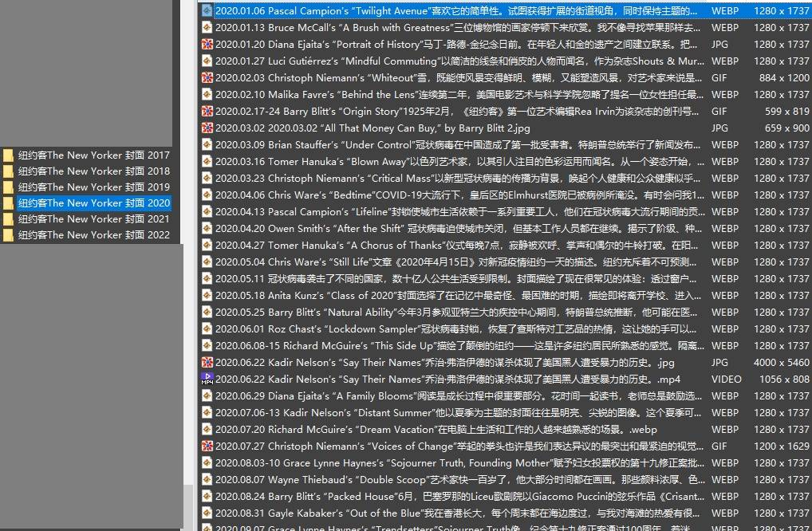This screenshot has height=531, width=812.
Task: Select file 2020.07.06-13 Kadir Nelson's Distant Summer
Action: click(x=459, y=412)
